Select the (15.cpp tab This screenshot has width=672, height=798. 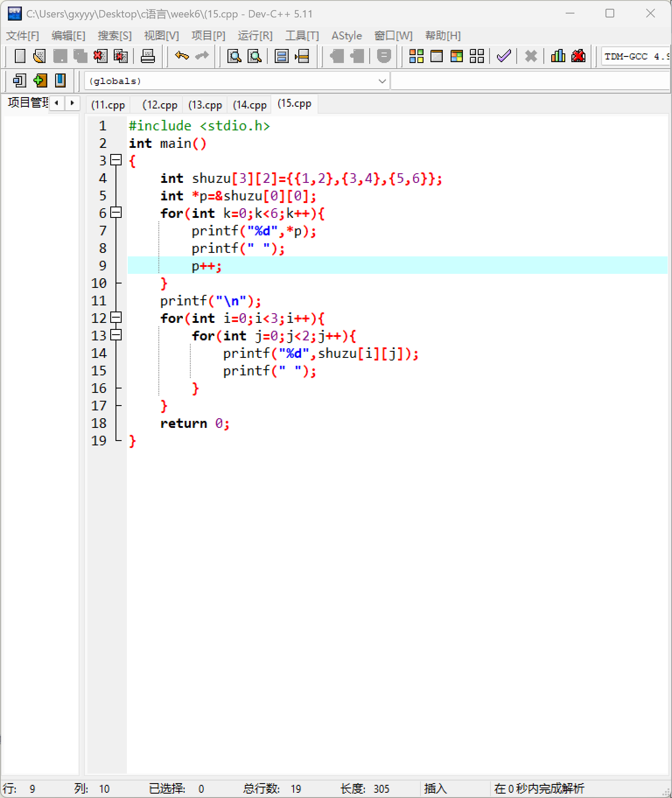(294, 104)
